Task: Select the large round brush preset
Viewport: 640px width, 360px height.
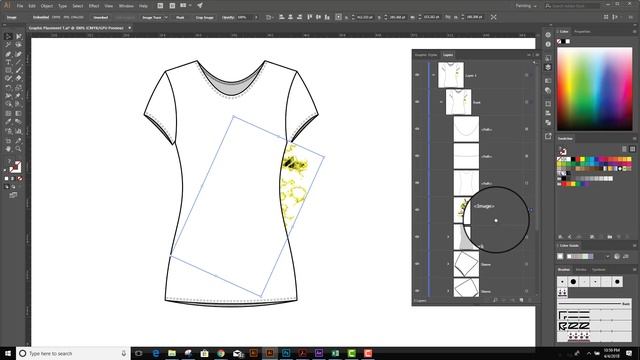Action: click(x=573, y=282)
